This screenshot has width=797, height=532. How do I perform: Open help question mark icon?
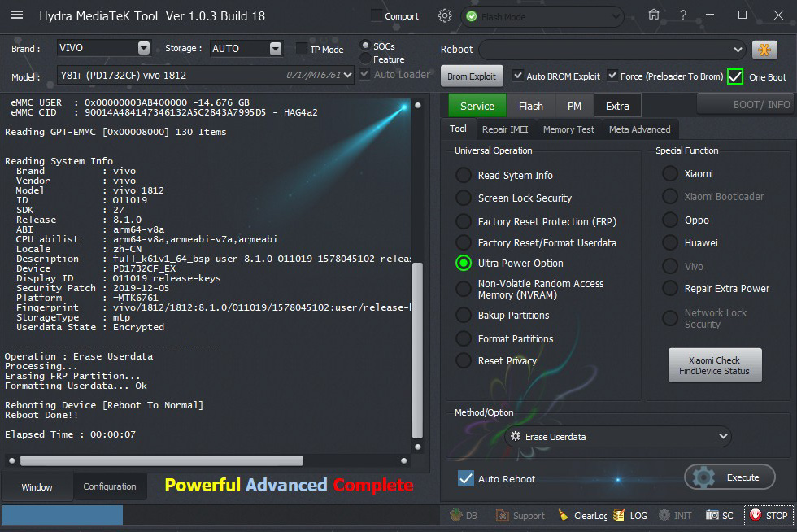point(683,15)
